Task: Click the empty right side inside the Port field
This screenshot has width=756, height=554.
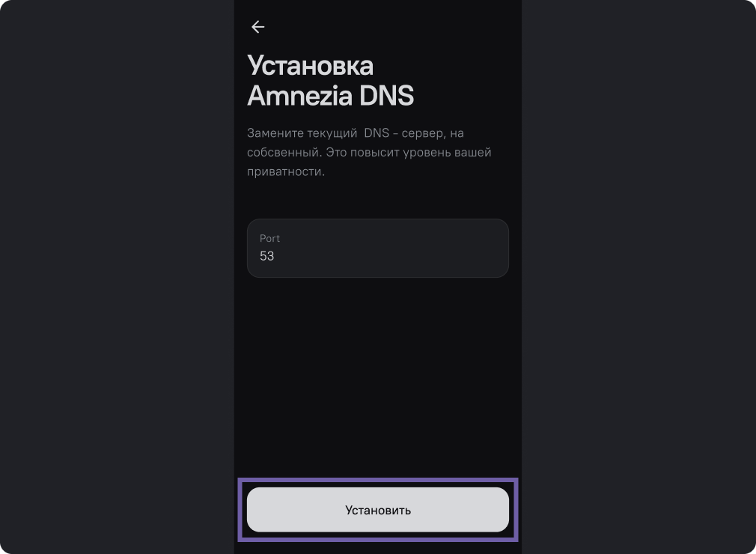Action: click(434, 249)
